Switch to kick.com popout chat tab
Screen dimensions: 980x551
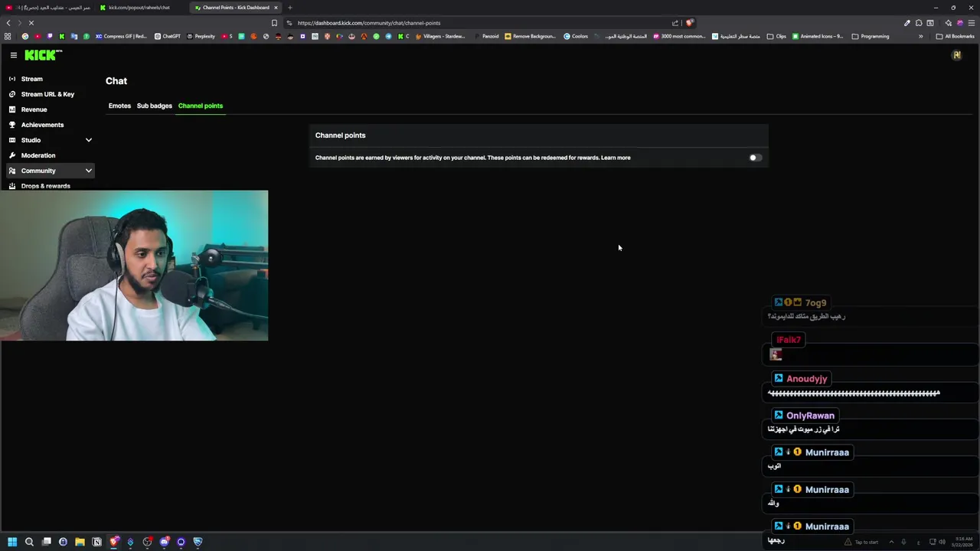pyautogui.click(x=139, y=8)
